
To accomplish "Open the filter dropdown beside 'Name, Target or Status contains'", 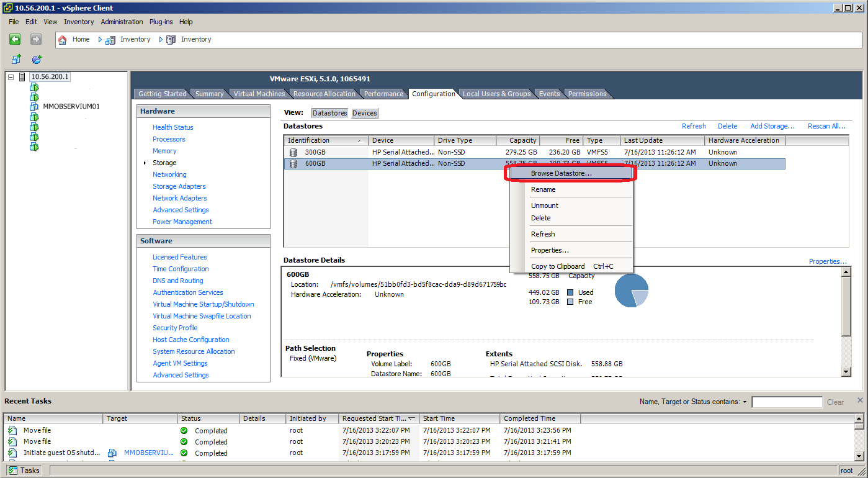I will [745, 402].
